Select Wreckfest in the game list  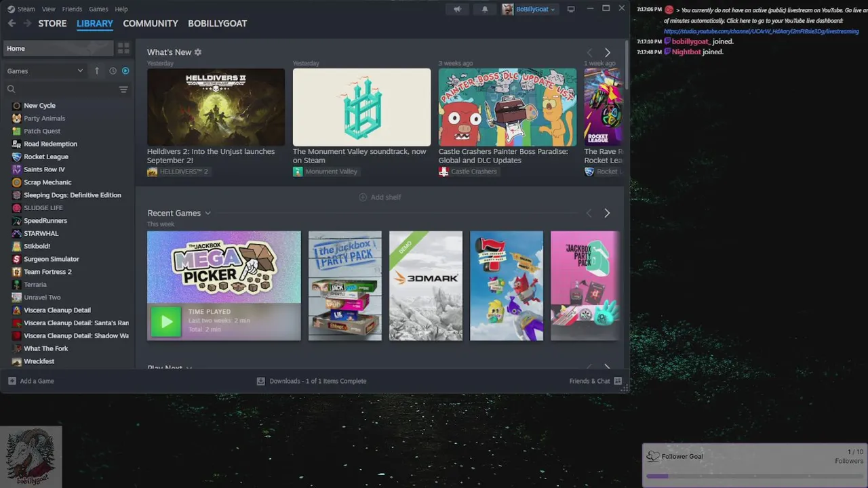(39, 361)
